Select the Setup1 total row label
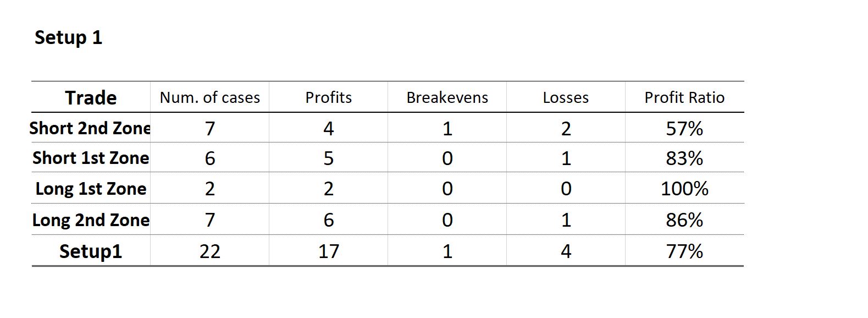Viewport: 868px width, 318px height. click(x=91, y=251)
